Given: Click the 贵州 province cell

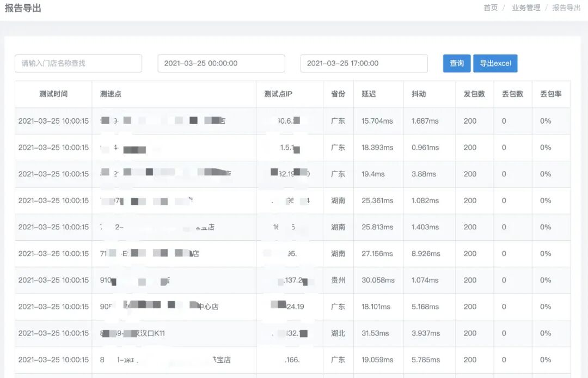Looking at the screenshot, I should 338,280.
